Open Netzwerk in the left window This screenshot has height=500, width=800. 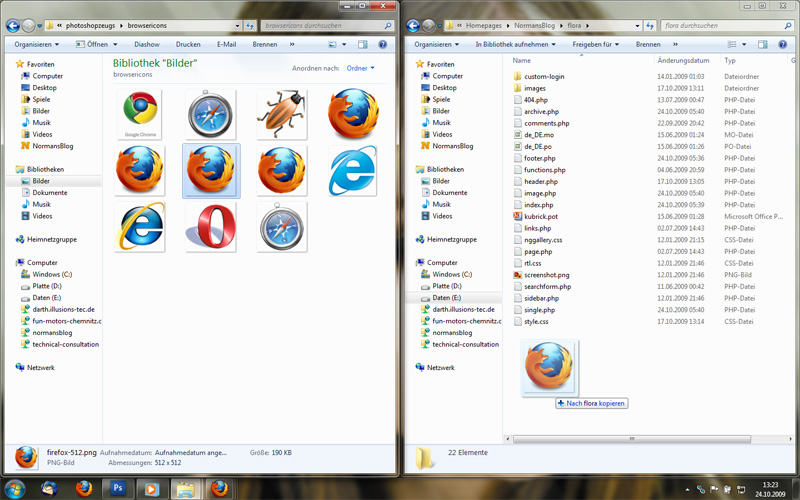(40, 367)
